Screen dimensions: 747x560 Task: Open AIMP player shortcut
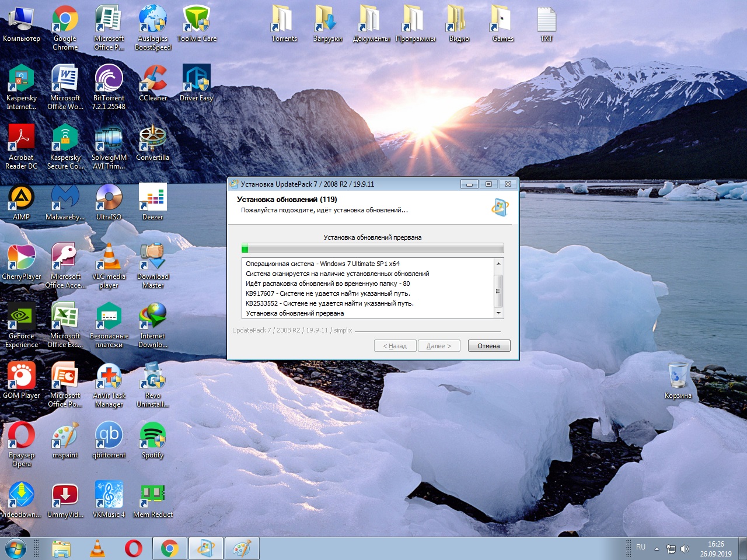click(22, 203)
